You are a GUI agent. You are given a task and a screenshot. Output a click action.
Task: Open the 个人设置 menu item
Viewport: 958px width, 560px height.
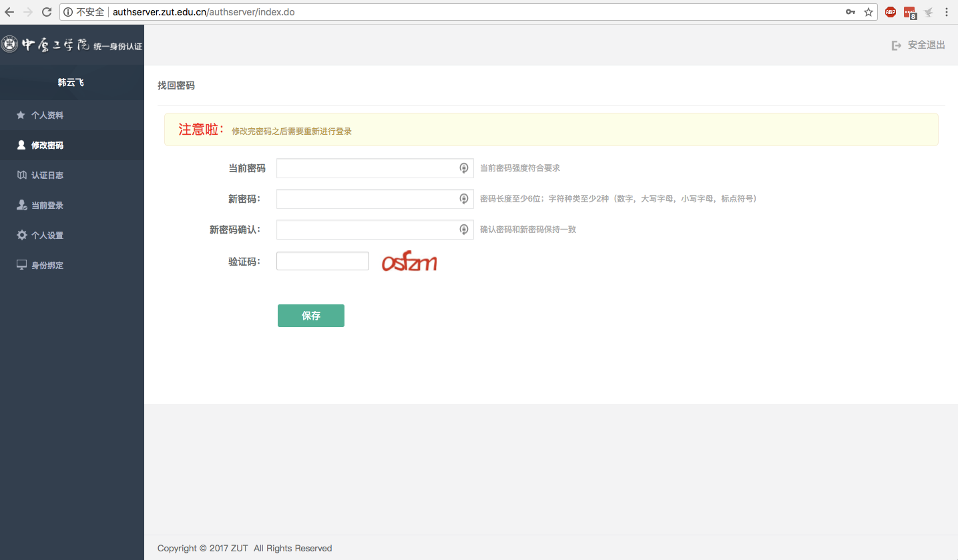pos(47,236)
